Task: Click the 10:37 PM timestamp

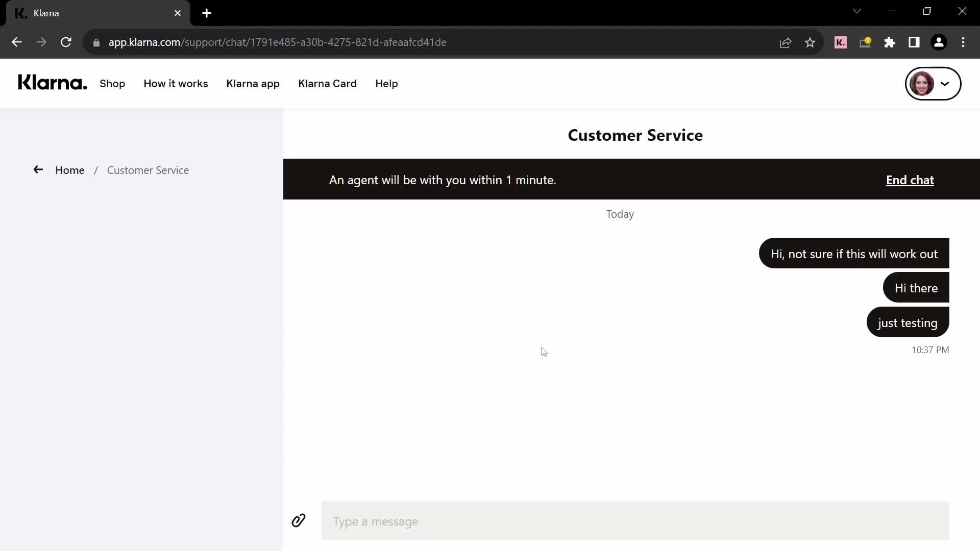Action: point(930,350)
